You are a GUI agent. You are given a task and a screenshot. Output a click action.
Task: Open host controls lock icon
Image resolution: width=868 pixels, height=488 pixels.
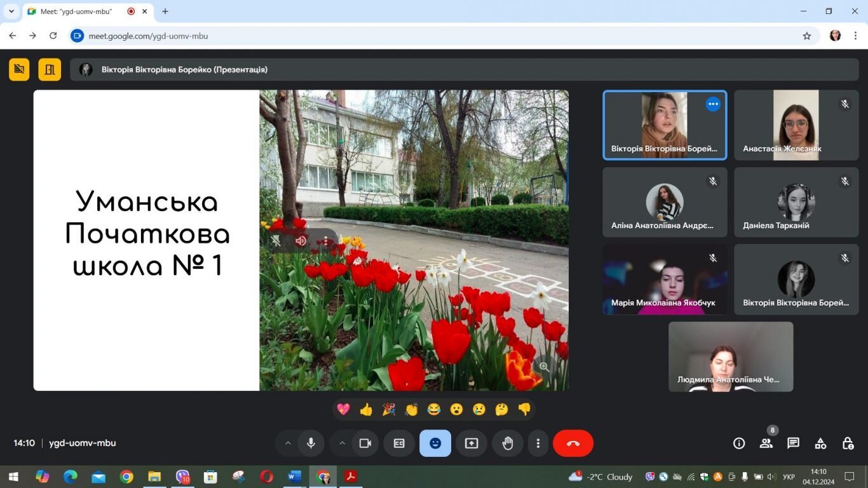point(848,444)
